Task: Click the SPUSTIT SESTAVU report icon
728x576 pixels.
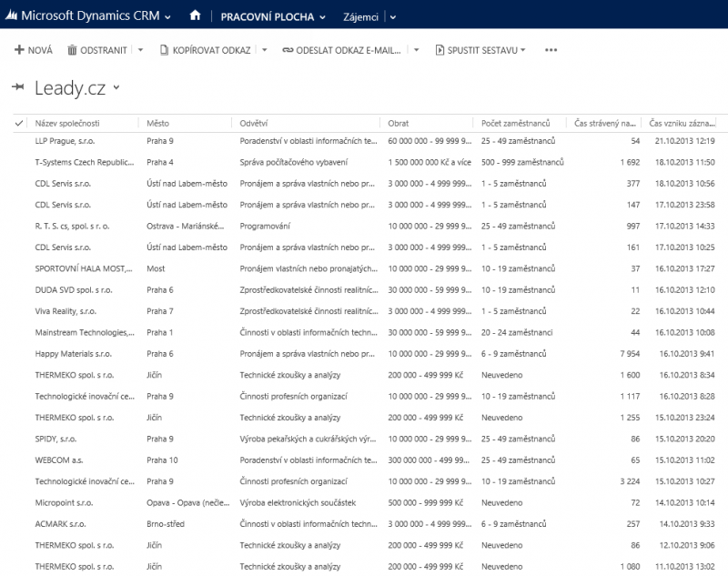Action: point(440,50)
